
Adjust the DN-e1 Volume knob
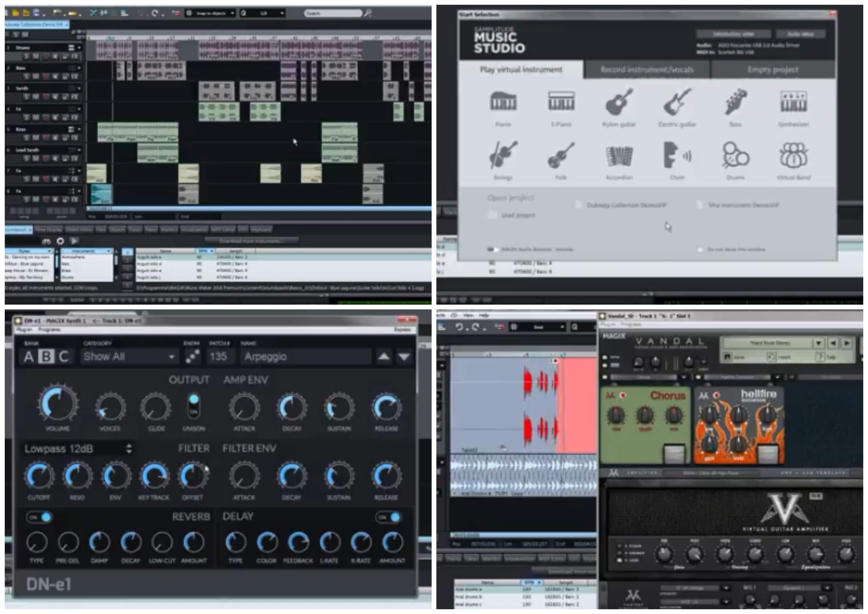tap(58, 403)
